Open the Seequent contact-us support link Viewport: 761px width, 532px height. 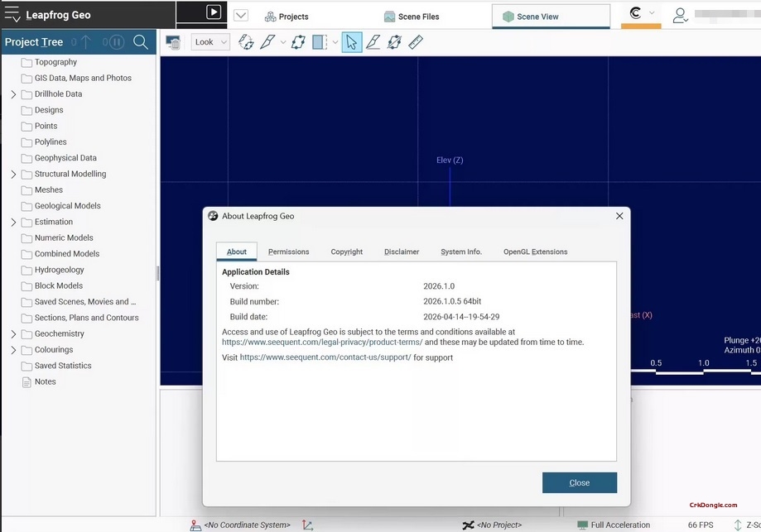point(325,357)
